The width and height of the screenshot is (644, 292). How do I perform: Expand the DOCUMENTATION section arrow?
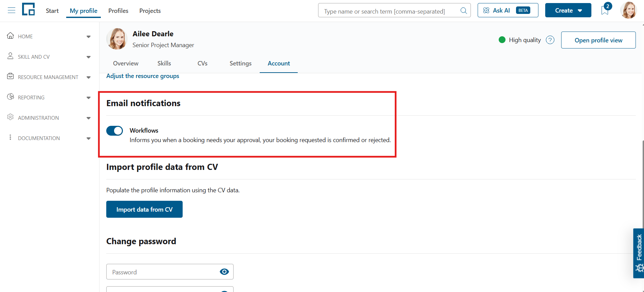point(89,138)
